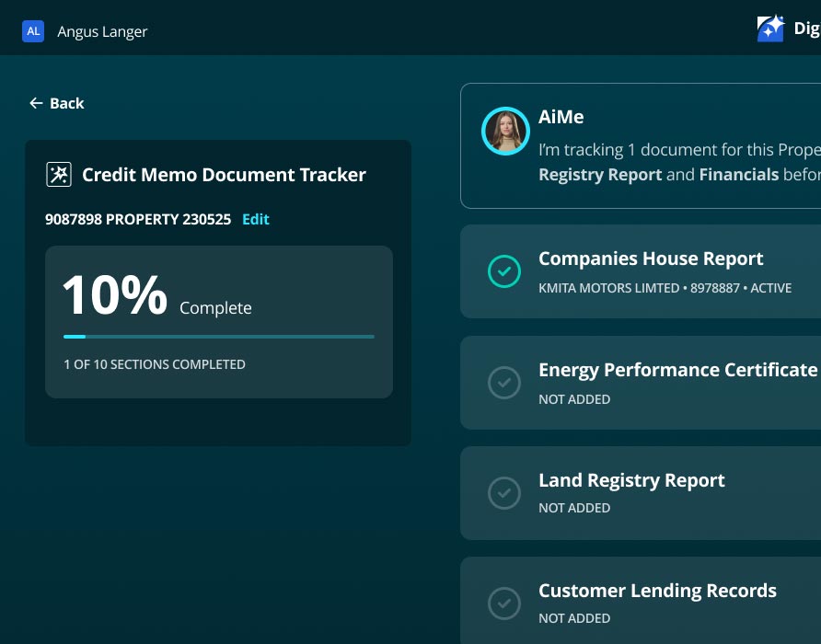Open the Angus Langer user name
The width and height of the screenshot is (821, 644).
coord(103,31)
